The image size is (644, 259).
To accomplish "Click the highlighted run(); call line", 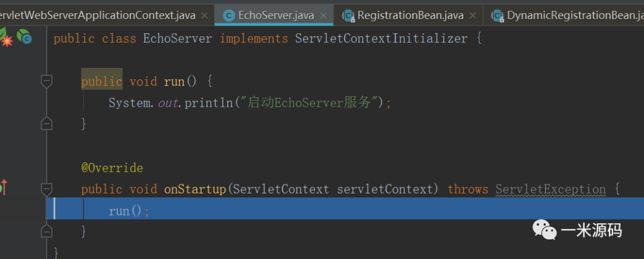I will [129, 211].
